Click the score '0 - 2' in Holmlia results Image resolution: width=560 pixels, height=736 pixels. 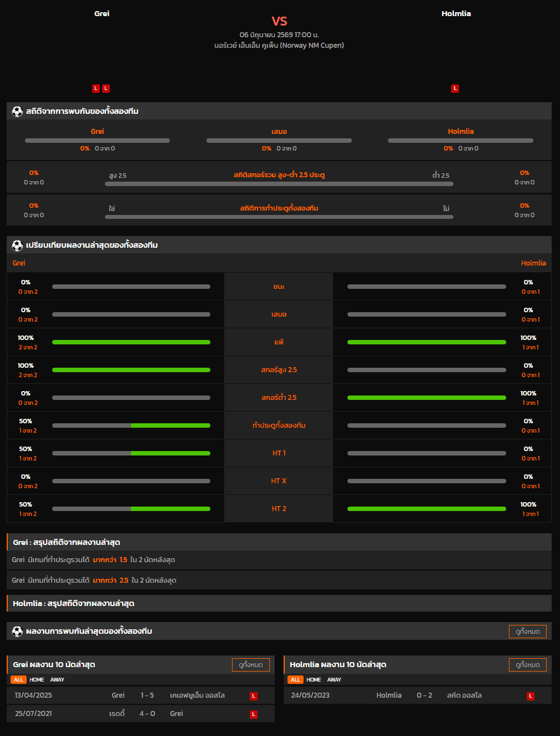click(425, 695)
